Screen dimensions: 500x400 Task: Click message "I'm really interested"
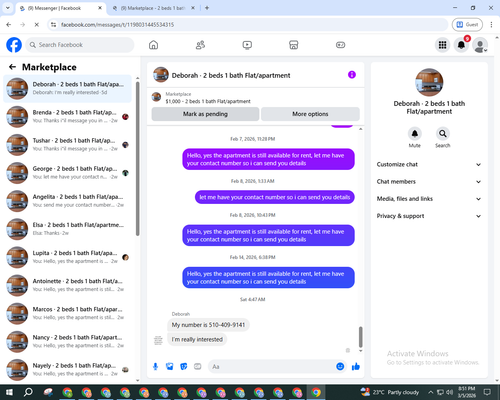coord(197,339)
